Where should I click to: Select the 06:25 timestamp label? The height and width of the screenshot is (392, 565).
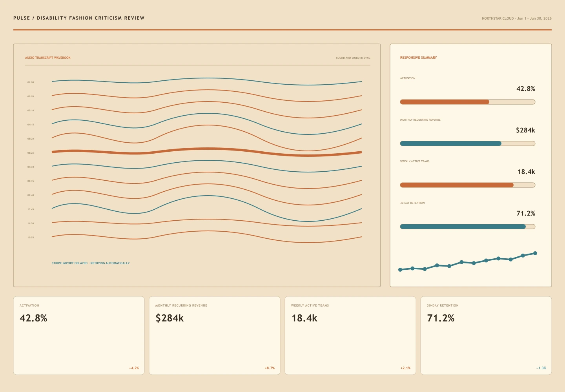coord(31,153)
